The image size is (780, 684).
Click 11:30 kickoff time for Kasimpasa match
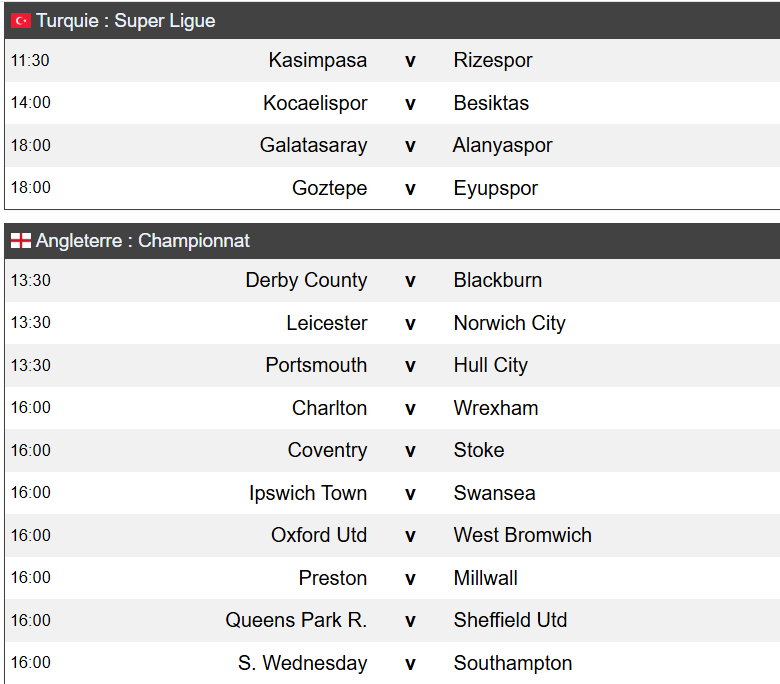pyautogui.click(x=30, y=61)
